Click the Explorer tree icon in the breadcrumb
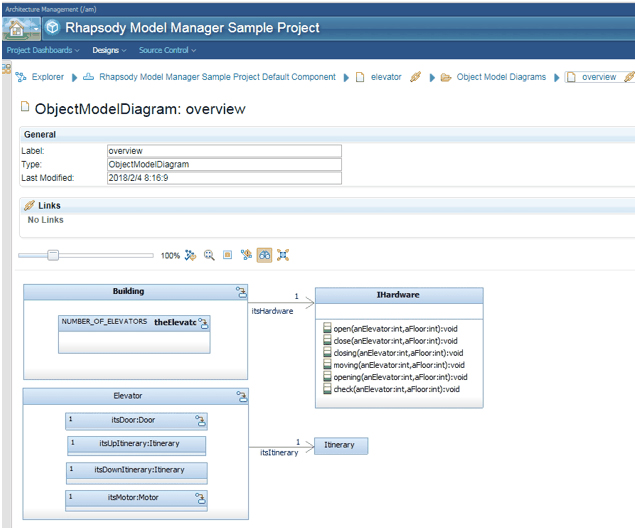The width and height of the screenshot is (635, 528). click(21, 77)
